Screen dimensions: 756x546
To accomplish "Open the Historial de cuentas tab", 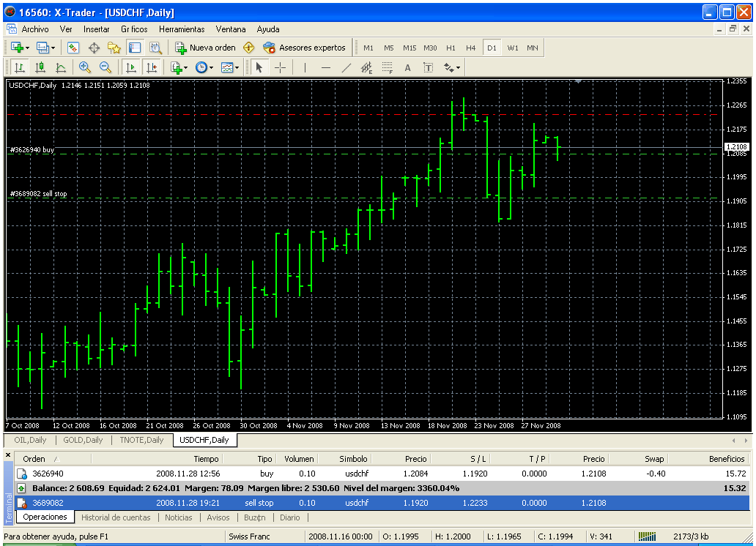I will pos(116,517).
